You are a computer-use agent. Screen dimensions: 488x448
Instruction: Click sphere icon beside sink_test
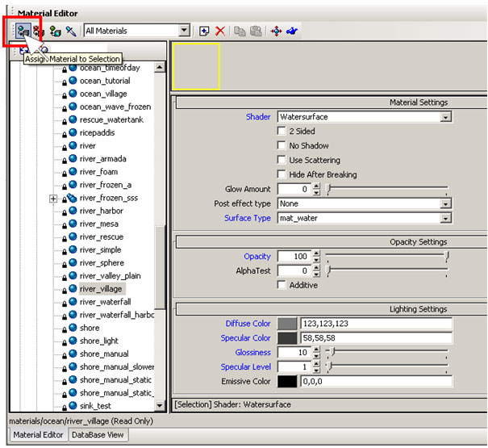(73, 406)
